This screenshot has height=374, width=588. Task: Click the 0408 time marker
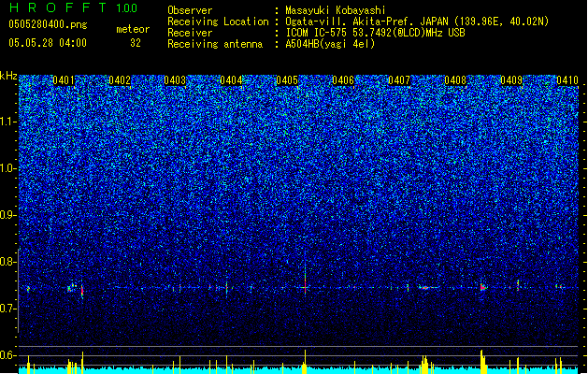455,80
